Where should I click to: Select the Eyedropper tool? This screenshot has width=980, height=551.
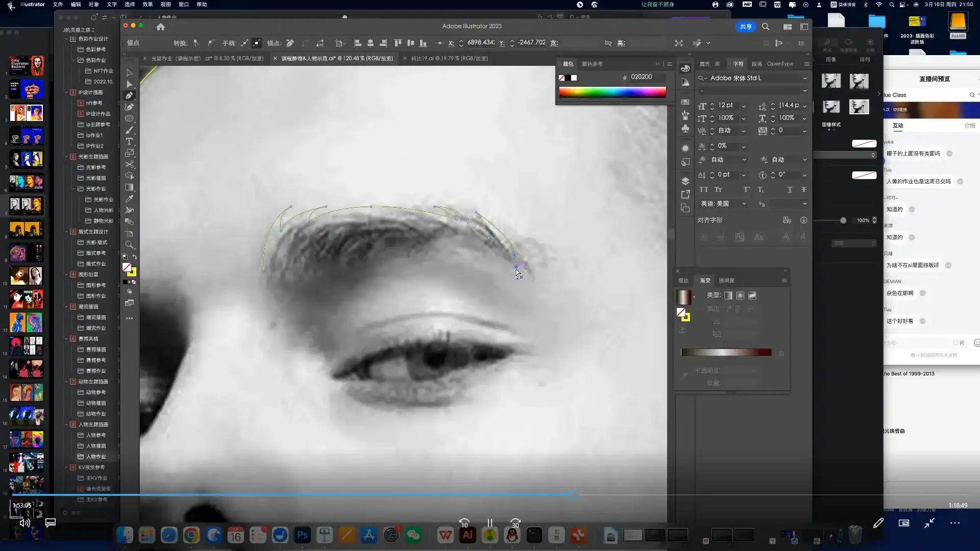130,198
